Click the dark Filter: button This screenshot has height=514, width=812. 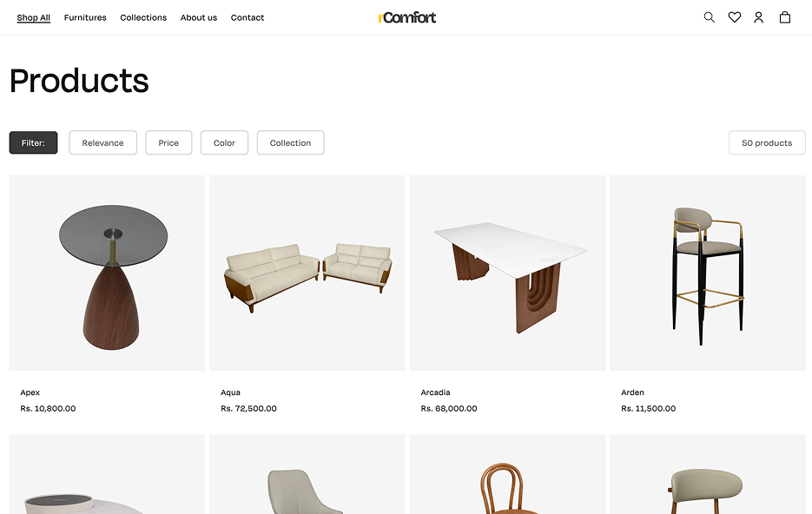click(x=33, y=143)
